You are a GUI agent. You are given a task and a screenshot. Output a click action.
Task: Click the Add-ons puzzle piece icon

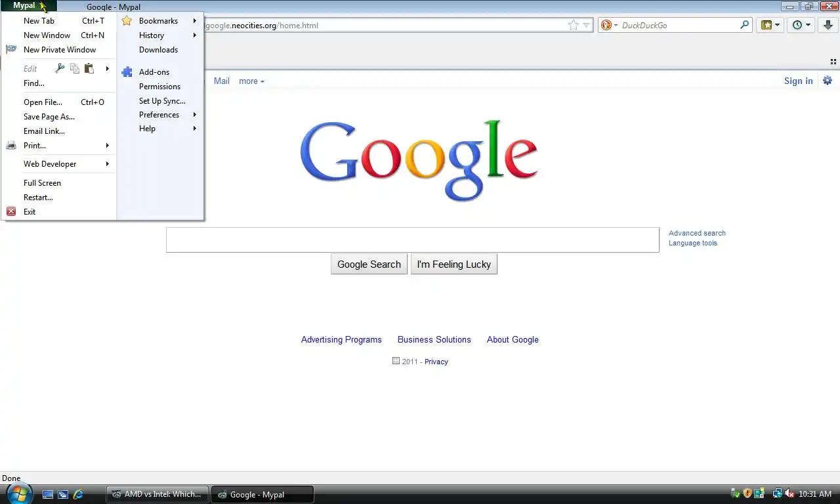pos(127,72)
